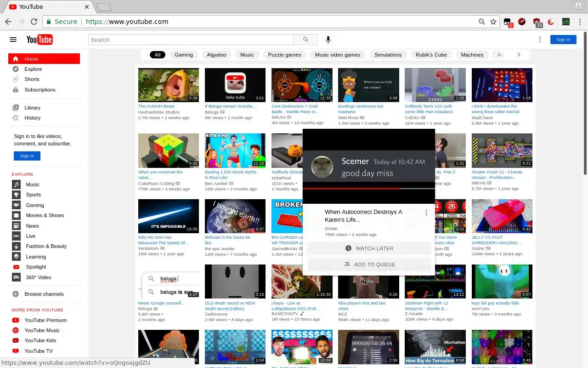Image resolution: width=588 pixels, height=368 pixels.
Task: Go back with browser back arrow
Action: [x=8, y=22]
